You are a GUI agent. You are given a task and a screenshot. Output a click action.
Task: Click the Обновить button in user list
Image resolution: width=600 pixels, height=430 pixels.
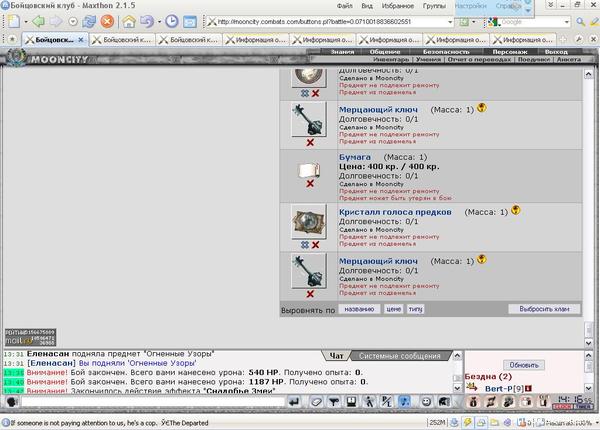[x=524, y=365]
